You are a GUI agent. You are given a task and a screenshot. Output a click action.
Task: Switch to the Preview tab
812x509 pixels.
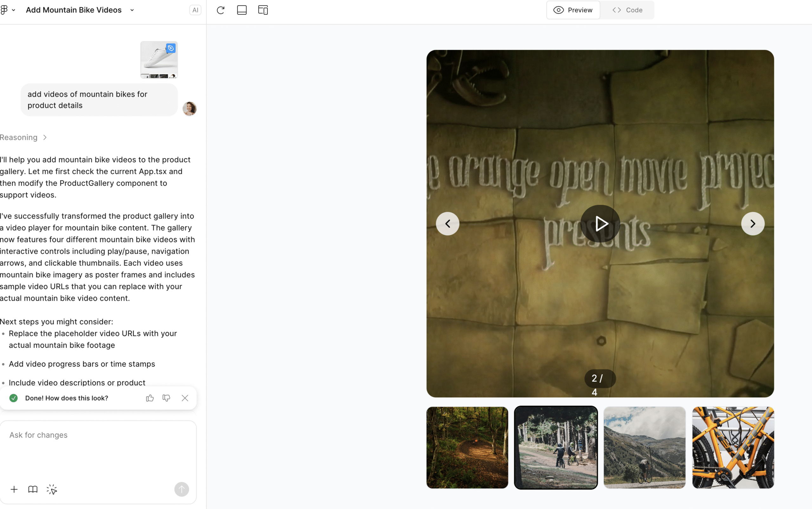tap(573, 10)
